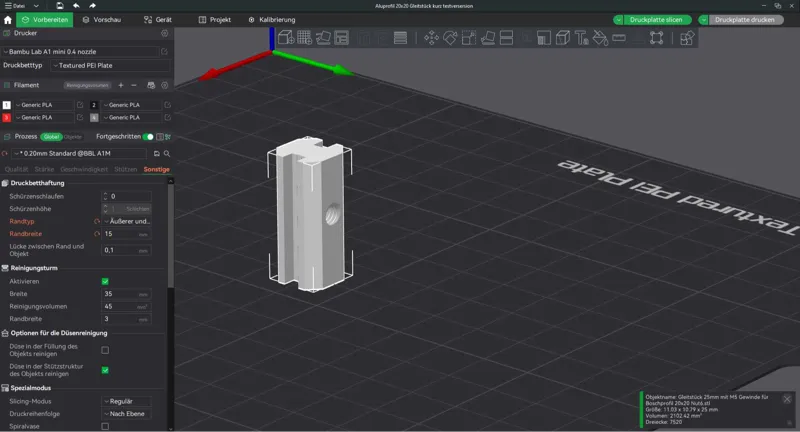This screenshot has height=432, width=800.
Task: Click the Druckplatte drucken button
Action: click(x=744, y=20)
